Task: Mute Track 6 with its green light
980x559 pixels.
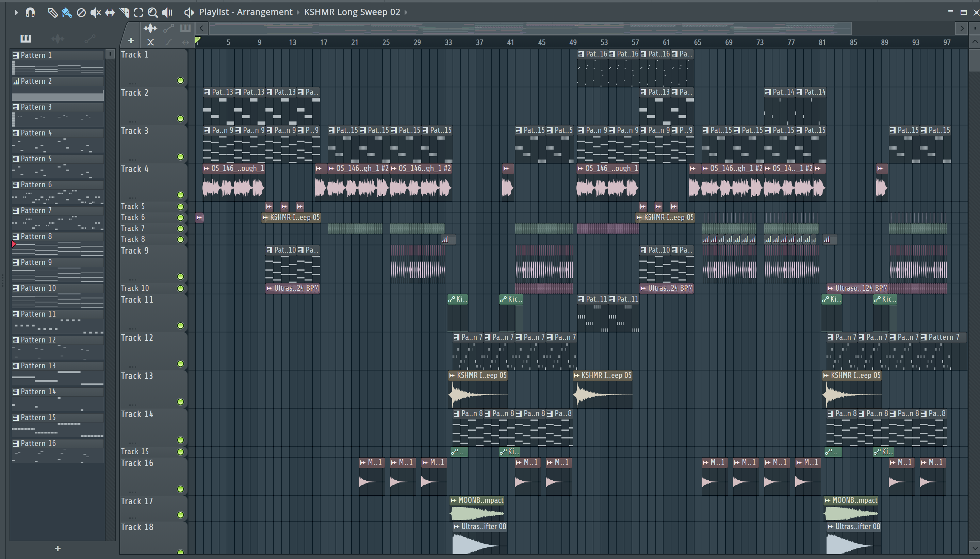Action: pos(180,218)
